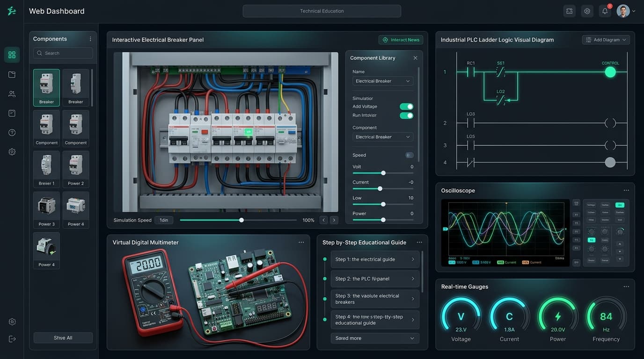Click the help question-mark icon in the sidebar

(x=12, y=133)
